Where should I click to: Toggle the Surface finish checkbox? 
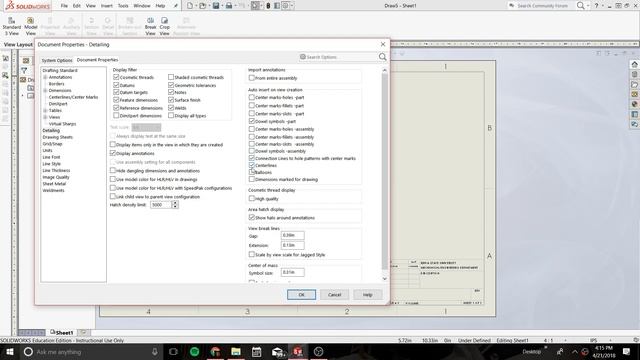171,100
